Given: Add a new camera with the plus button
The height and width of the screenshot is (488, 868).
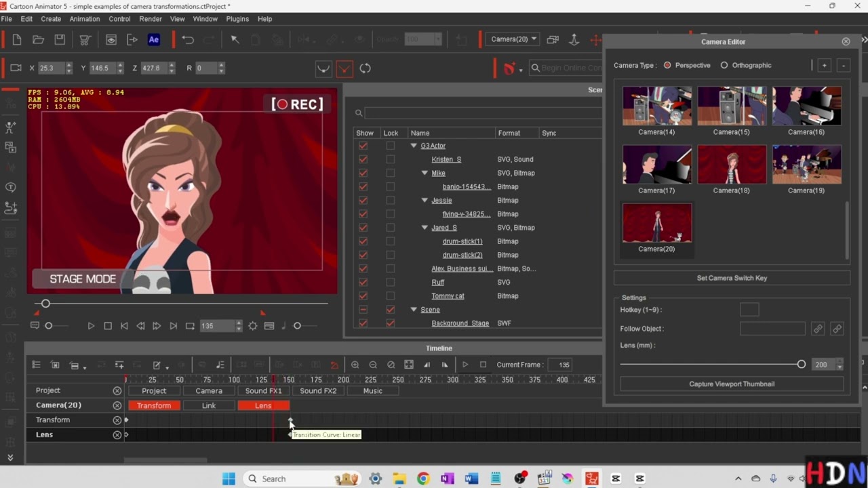Looking at the screenshot, I should (824, 66).
